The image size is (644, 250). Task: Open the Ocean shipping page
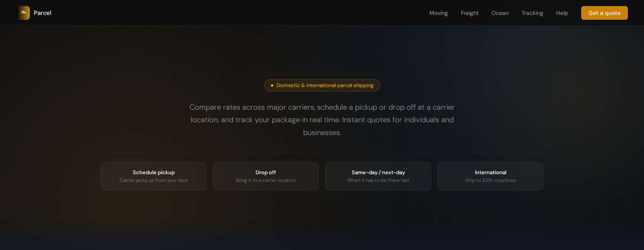point(500,13)
